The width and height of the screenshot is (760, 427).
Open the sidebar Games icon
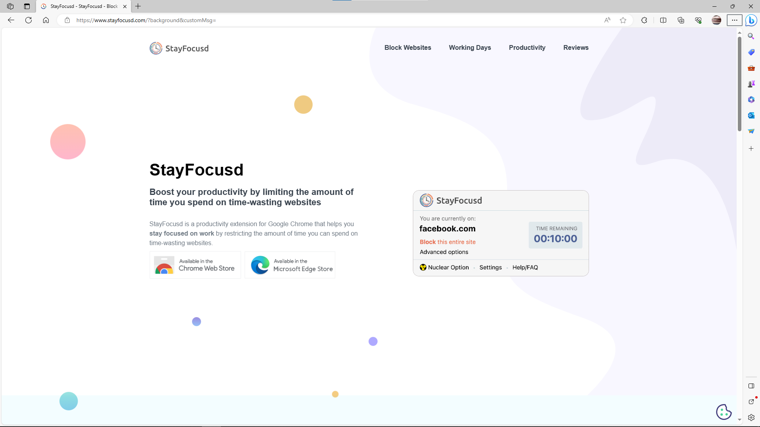(751, 84)
